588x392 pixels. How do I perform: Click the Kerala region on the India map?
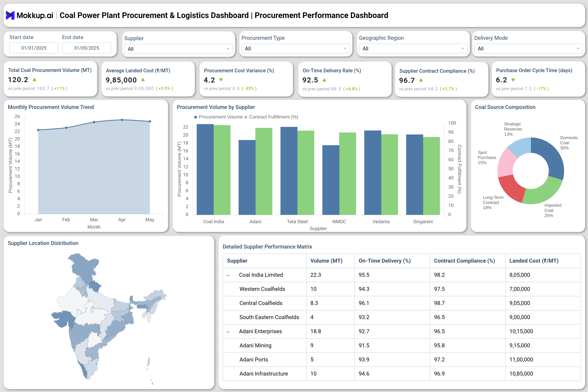pos(84,370)
